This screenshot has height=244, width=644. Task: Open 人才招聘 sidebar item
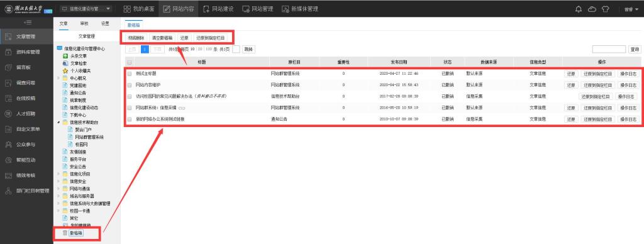click(x=26, y=114)
